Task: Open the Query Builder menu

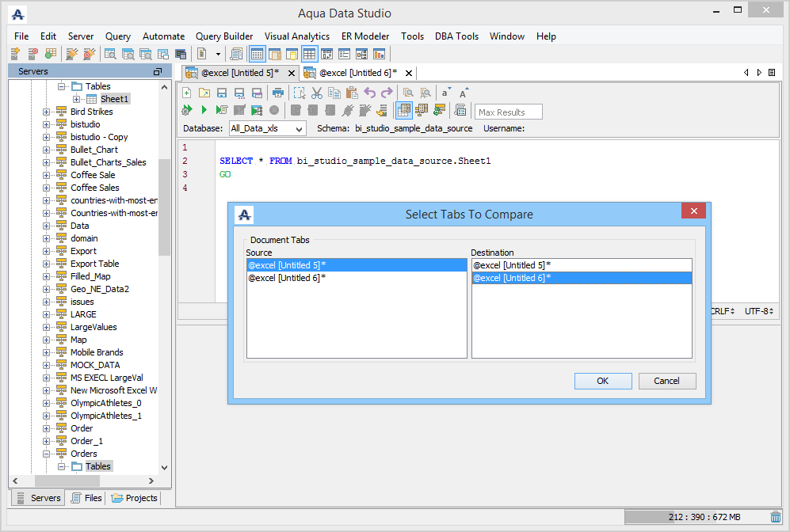Action: point(224,36)
